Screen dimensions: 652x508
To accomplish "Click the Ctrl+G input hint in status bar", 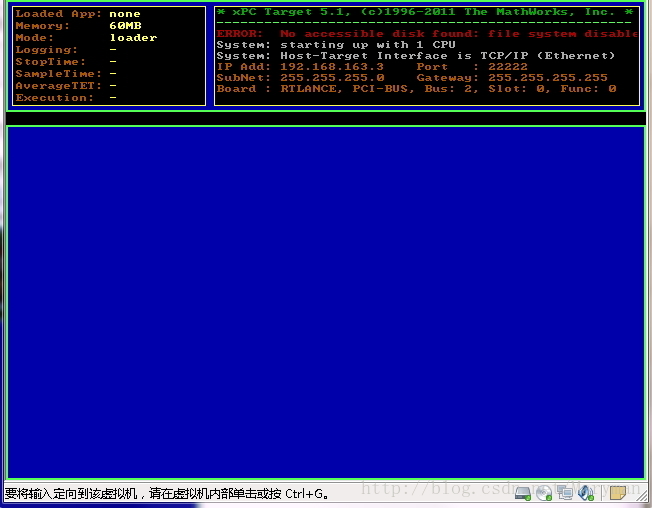I will click(166, 494).
